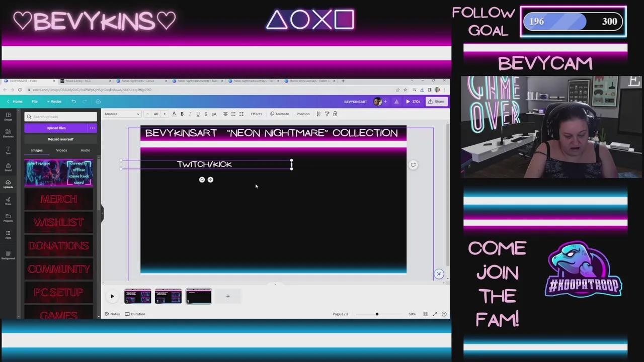
Task: Open the text color picker
Action: 174,114
